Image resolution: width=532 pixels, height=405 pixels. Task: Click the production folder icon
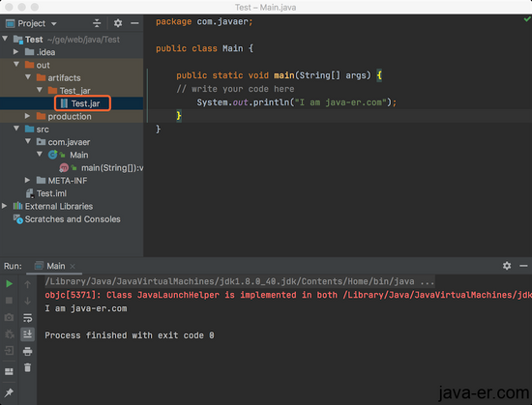pos(41,116)
